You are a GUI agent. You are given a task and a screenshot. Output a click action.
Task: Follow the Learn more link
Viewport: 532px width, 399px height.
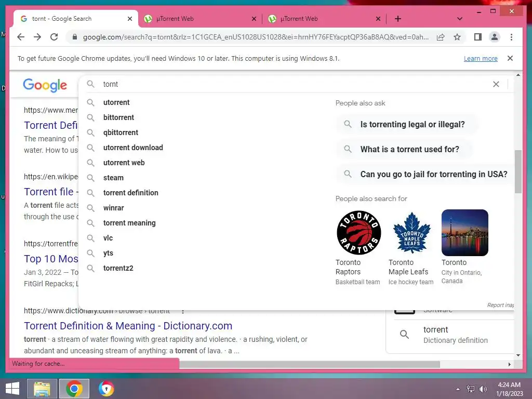[x=481, y=59]
